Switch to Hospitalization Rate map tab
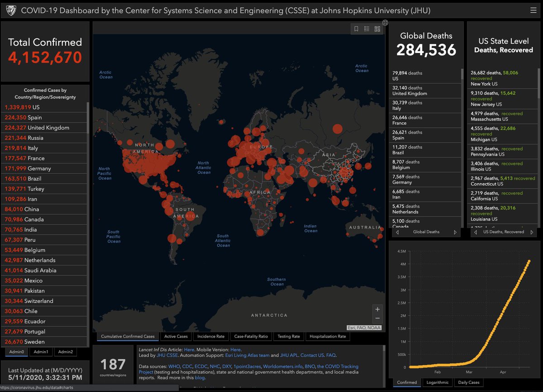Viewport: 543px width, 392px height. 328,336
